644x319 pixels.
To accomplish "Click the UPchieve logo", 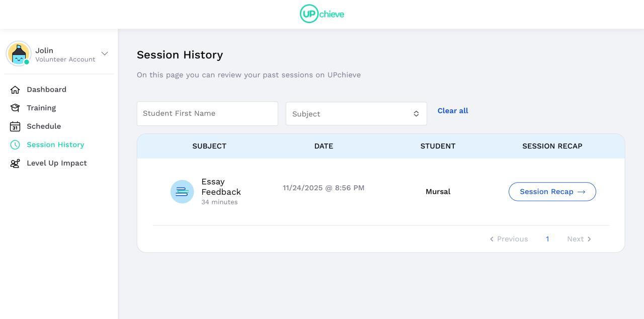I will [322, 14].
